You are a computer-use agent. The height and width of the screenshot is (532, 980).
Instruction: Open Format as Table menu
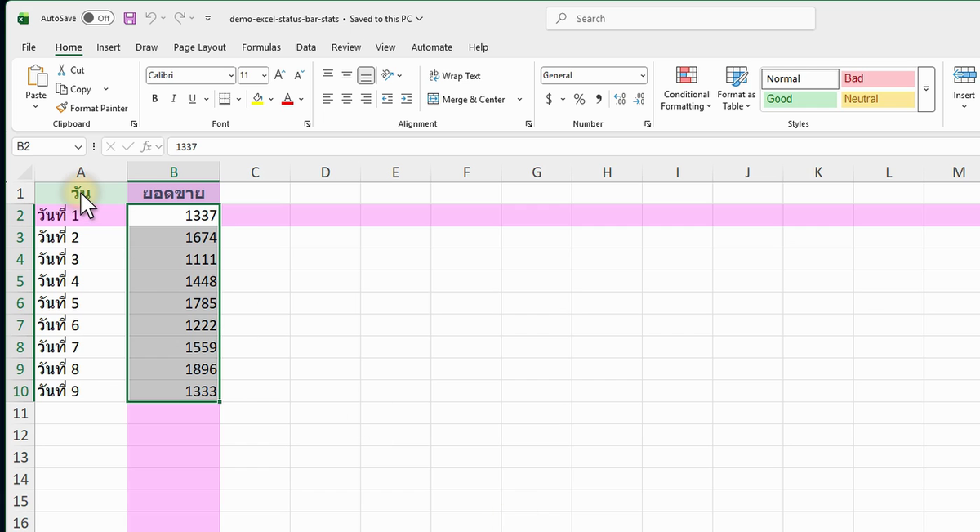coord(737,88)
